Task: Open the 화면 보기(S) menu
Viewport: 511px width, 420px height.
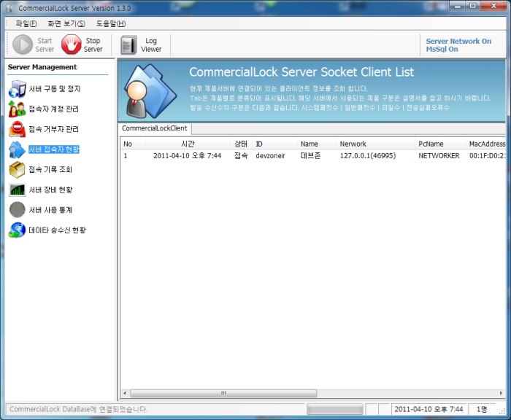Action: pyautogui.click(x=66, y=23)
